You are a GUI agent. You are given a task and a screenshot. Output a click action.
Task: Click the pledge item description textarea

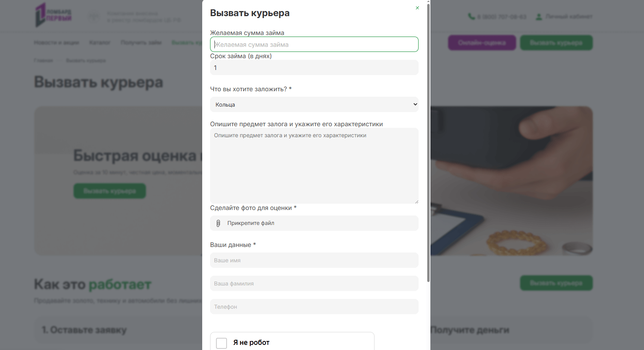pyautogui.click(x=314, y=166)
